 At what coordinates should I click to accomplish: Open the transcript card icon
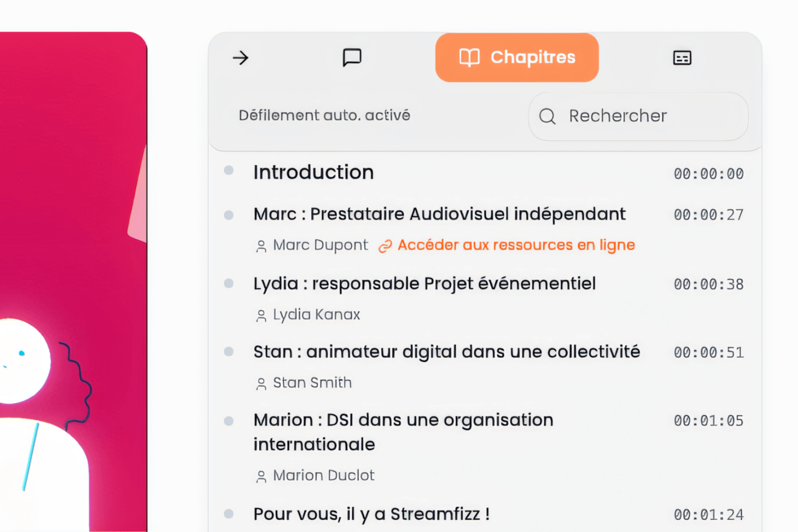[x=682, y=58]
